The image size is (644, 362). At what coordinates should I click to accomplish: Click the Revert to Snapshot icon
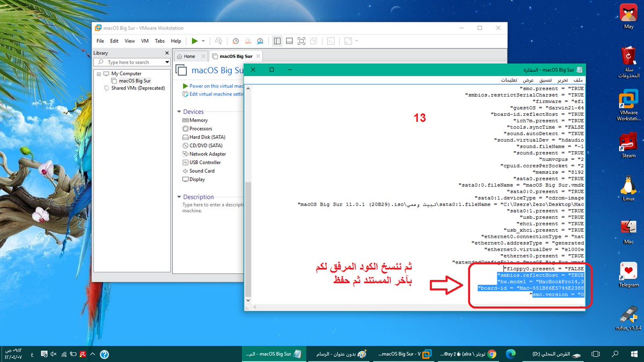point(248,41)
